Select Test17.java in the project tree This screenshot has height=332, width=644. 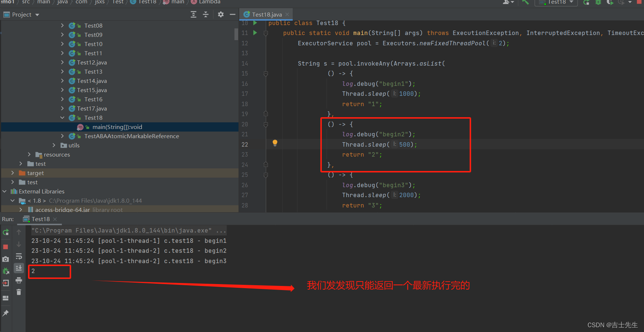[92, 108]
